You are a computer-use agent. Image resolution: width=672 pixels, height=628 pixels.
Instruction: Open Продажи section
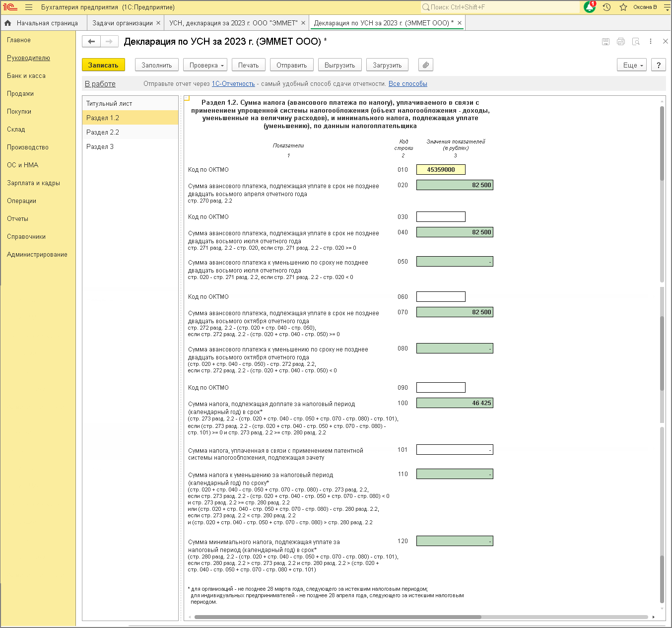pyautogui.click(x=20, y=94)
